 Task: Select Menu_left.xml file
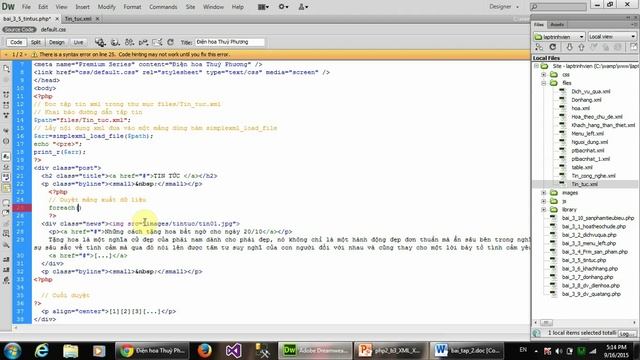(x=587, y=134)
